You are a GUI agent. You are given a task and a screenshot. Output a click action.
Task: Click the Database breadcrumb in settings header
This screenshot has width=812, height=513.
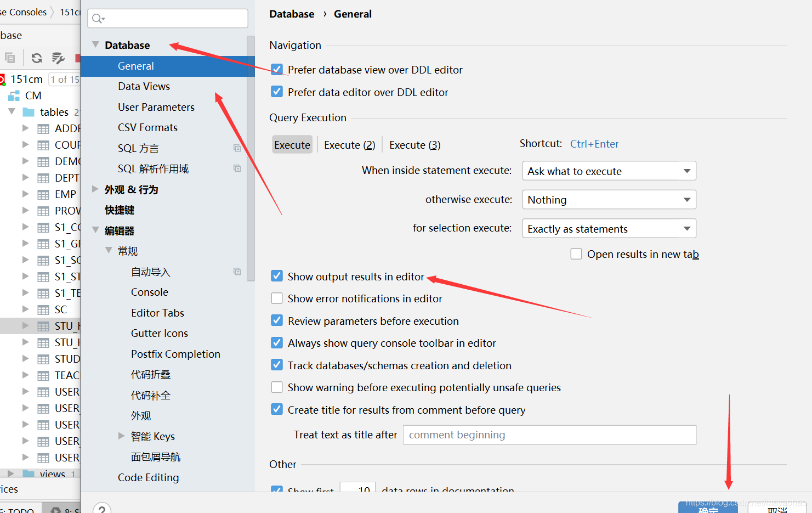(292, 14)
